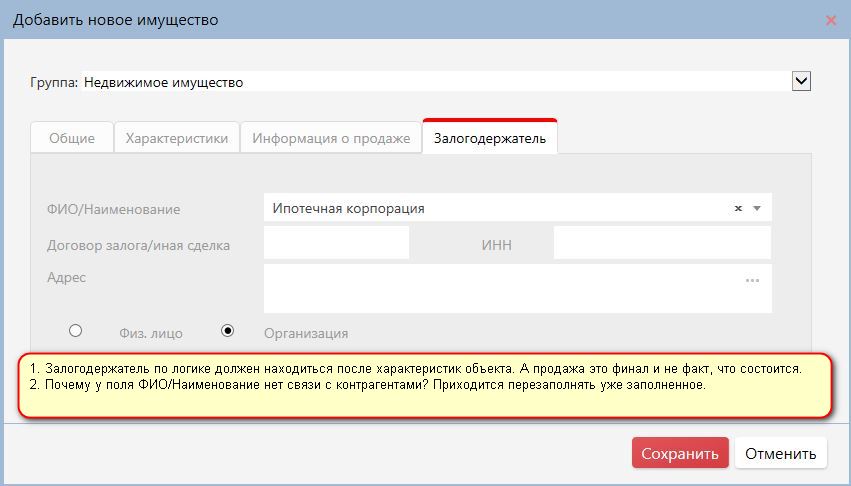Open address picker via ellipsis icon

click(752, 281)
